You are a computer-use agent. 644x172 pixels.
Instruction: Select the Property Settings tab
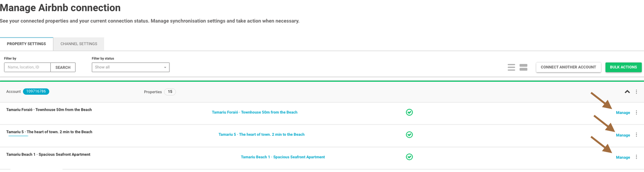click(27, 44)
